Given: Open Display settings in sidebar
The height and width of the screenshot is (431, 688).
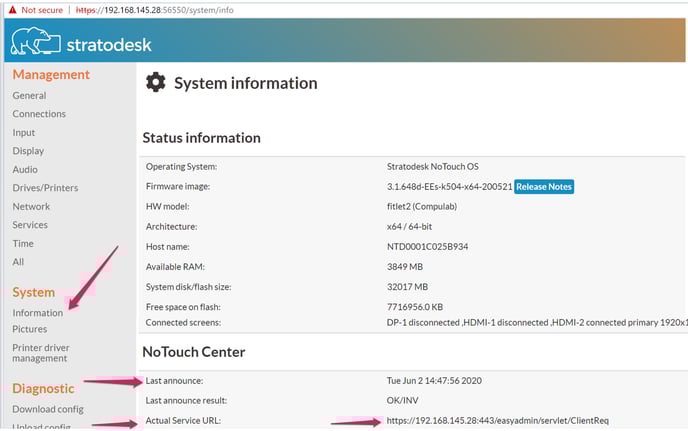Looking at the screenshot, I should pos(28,151).
